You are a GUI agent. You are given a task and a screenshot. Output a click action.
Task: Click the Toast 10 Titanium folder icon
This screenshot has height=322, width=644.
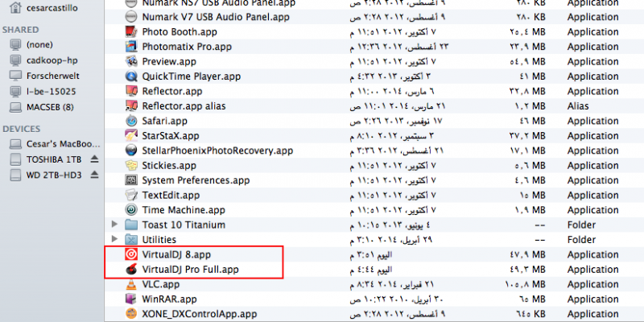130,225
